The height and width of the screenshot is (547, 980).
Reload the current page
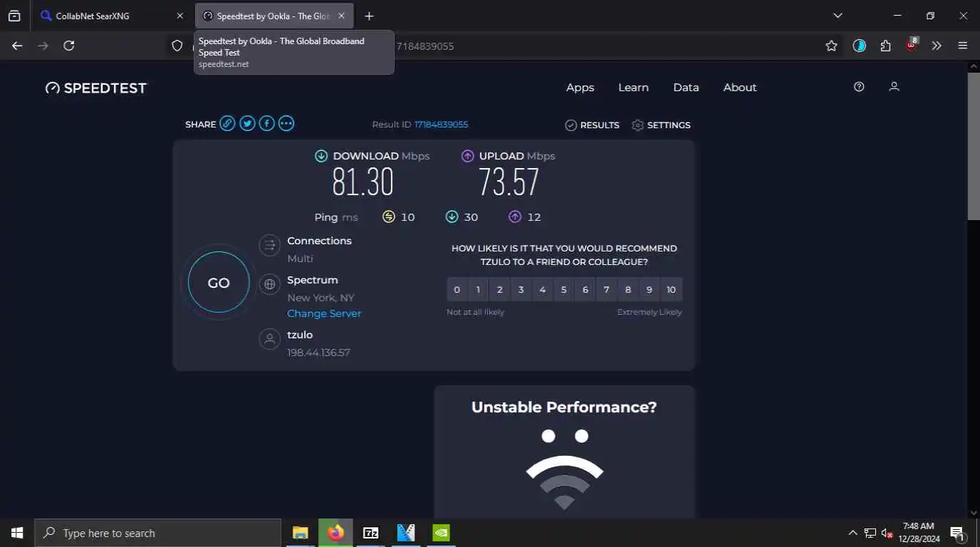click(x=69, y=46)
